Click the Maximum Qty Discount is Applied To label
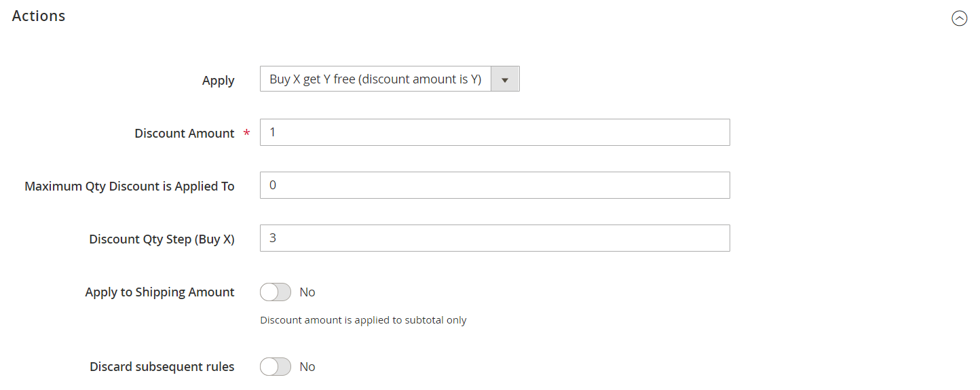The height and width of the screenshot is (390, 980). pyautogui.click(x=129, y=187)
